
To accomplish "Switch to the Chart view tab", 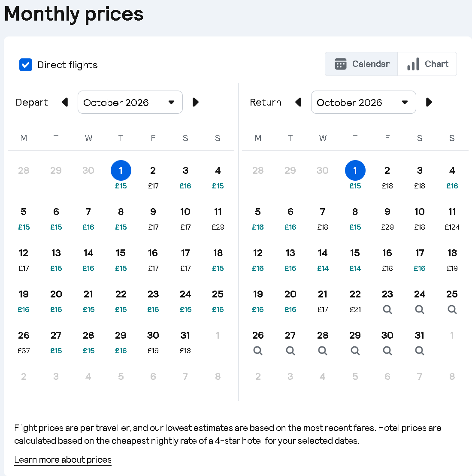I will tap(427, 64).
